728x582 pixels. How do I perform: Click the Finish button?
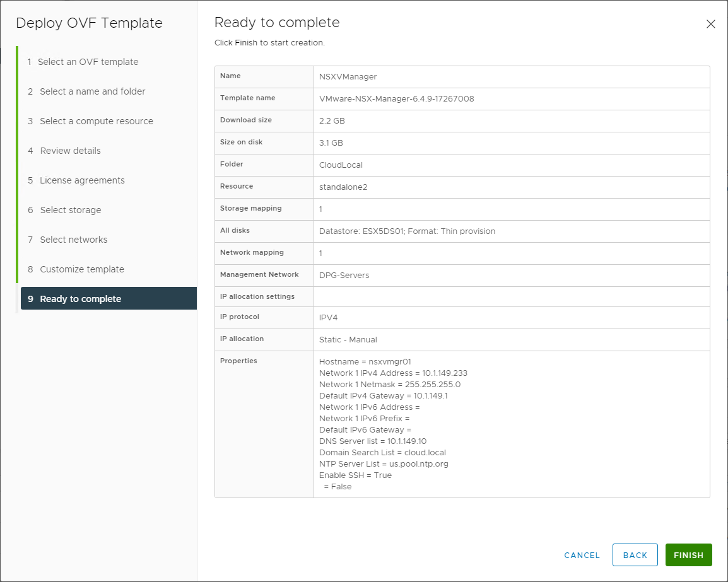pyautogui.click(x=688, y=555)
